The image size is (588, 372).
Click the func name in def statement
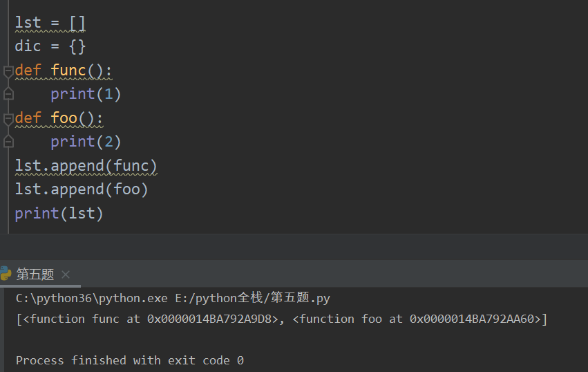68,71
